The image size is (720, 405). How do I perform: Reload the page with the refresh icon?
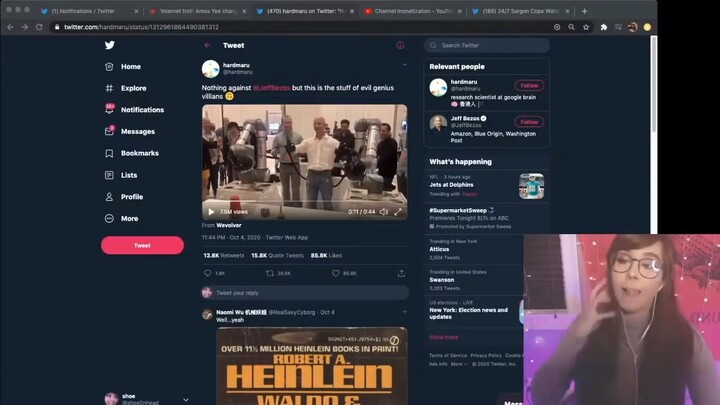tap(39, 27)
